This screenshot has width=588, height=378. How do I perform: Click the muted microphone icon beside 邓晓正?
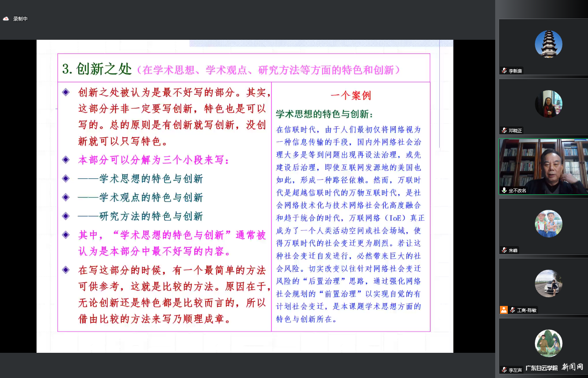[x=505, y=130]
